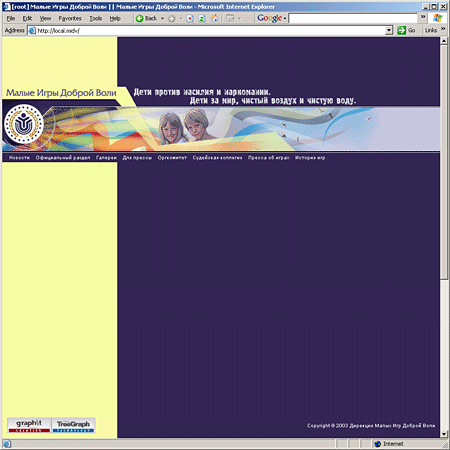Open the Home page icon in toolbar
This screenshot has width=450, height=450.
click(x=214, y=18)
